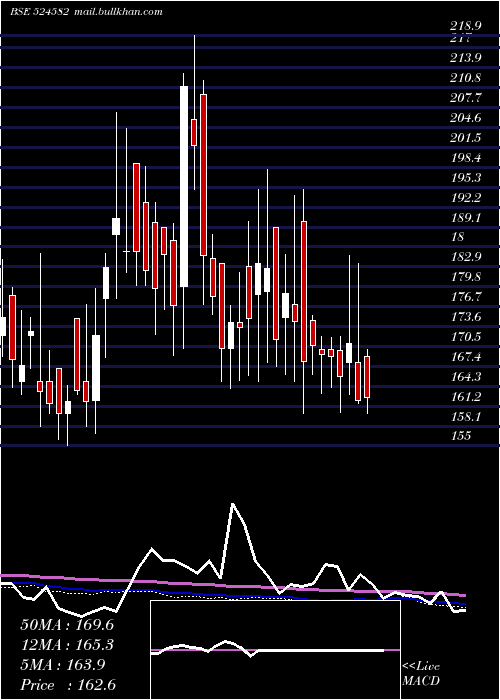This screenshot has height=700, width=500.
Task: Select the 170.5 price axis label
Action: pyautogui.click(x=466, y=337)
